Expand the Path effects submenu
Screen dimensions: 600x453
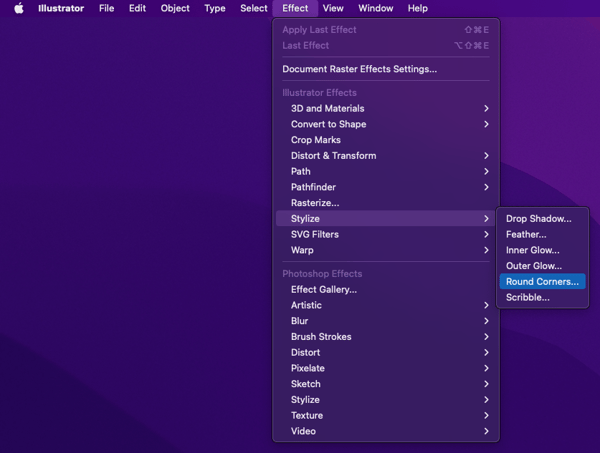point(386,171)
